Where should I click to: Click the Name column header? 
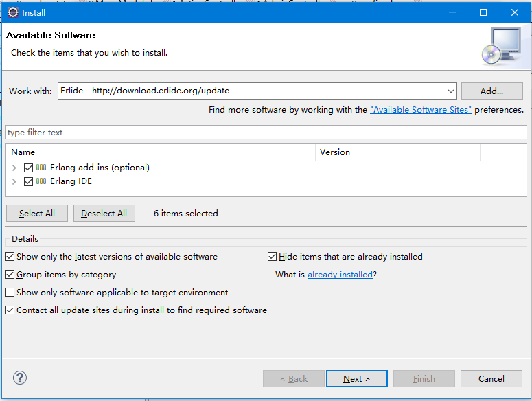[x=161, y=152]
